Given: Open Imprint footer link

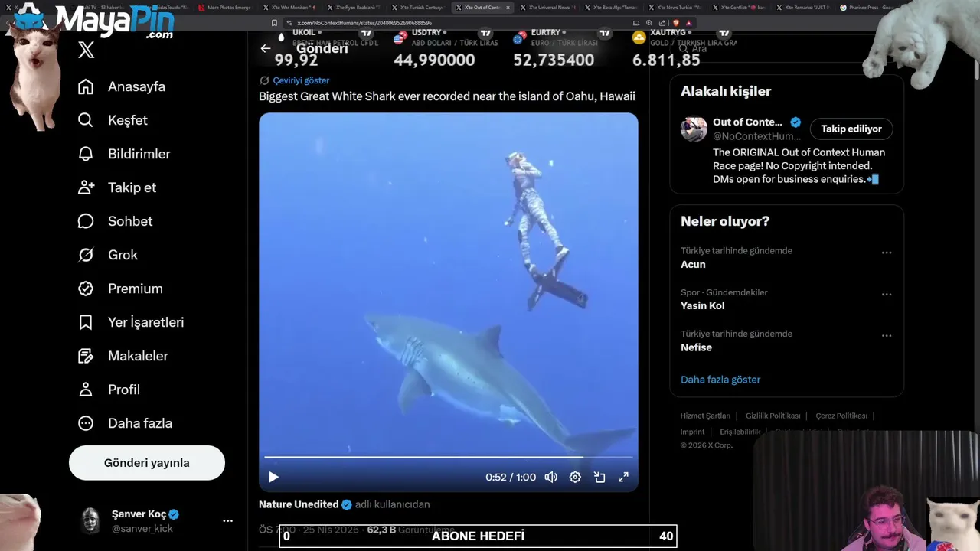Looking at the screenshot, I should (692, 432).
